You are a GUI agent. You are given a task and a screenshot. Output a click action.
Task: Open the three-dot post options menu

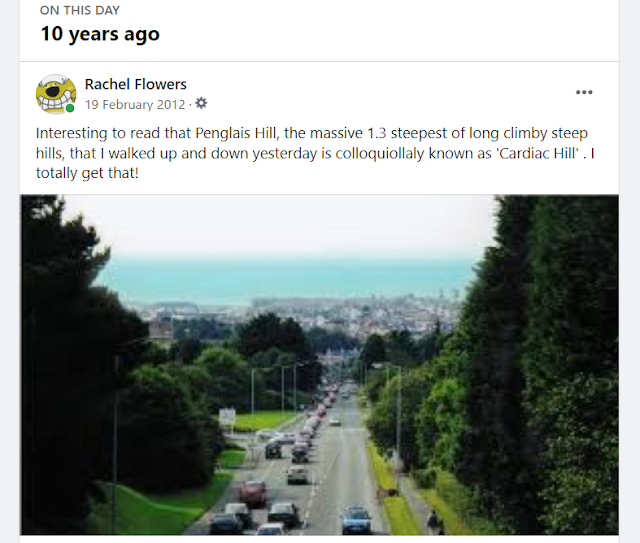[584, 92]
